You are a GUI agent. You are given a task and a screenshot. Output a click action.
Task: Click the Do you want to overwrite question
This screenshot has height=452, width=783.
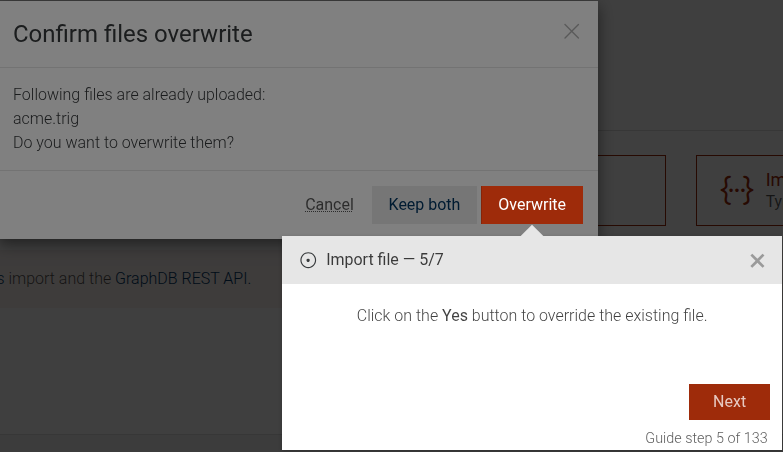pyautogui.click(x=123, y=143)
